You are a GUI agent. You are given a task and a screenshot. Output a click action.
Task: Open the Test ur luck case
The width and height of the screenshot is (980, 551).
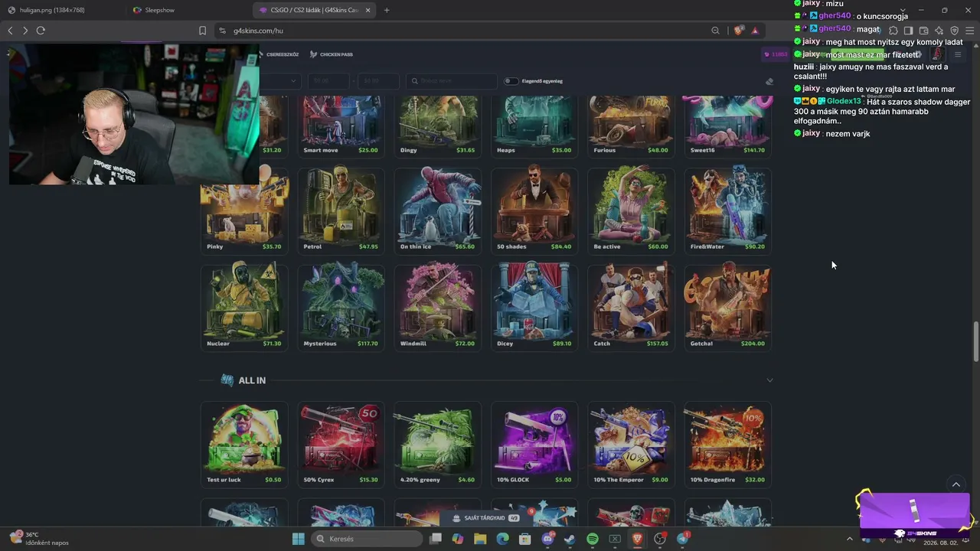coord(244,444)
